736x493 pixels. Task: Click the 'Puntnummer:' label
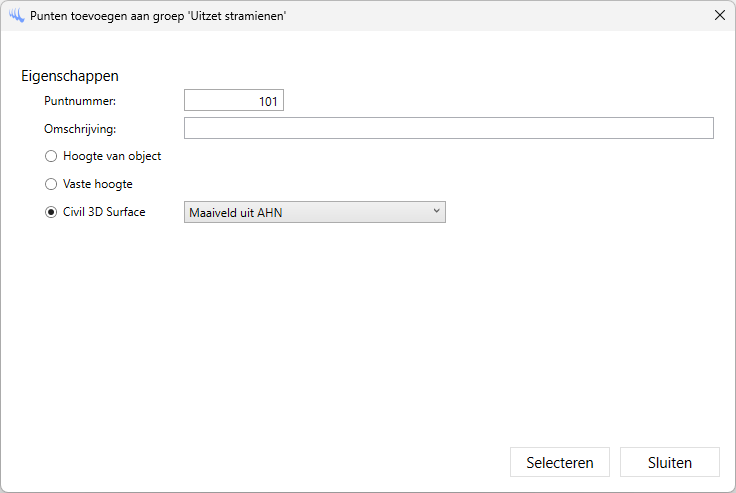point(80,101)
